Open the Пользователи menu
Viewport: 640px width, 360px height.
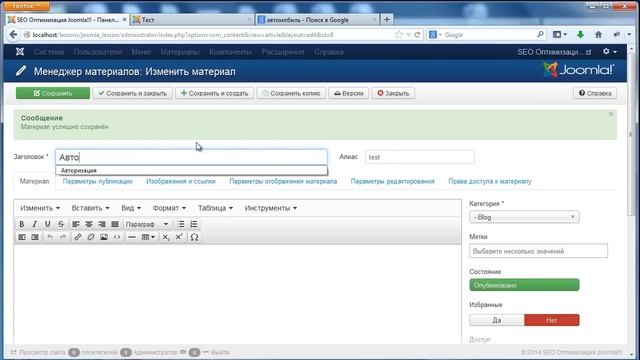click(x=98, y=52)
